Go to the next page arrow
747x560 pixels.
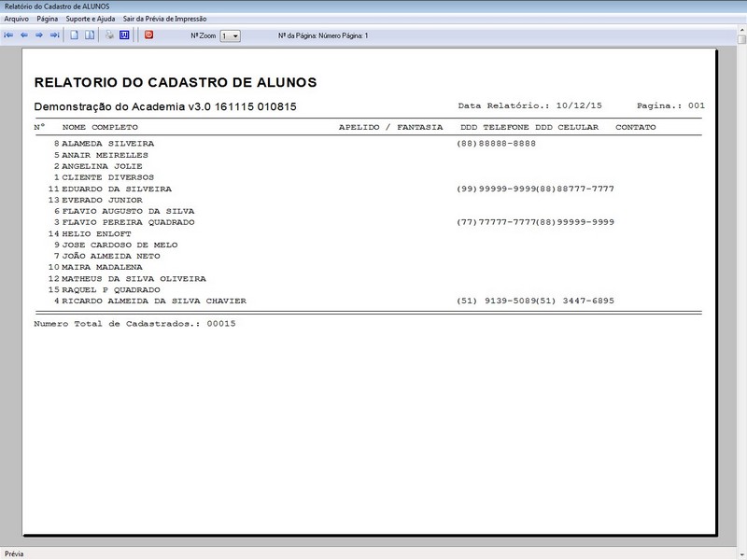click(x=39, y=35)
